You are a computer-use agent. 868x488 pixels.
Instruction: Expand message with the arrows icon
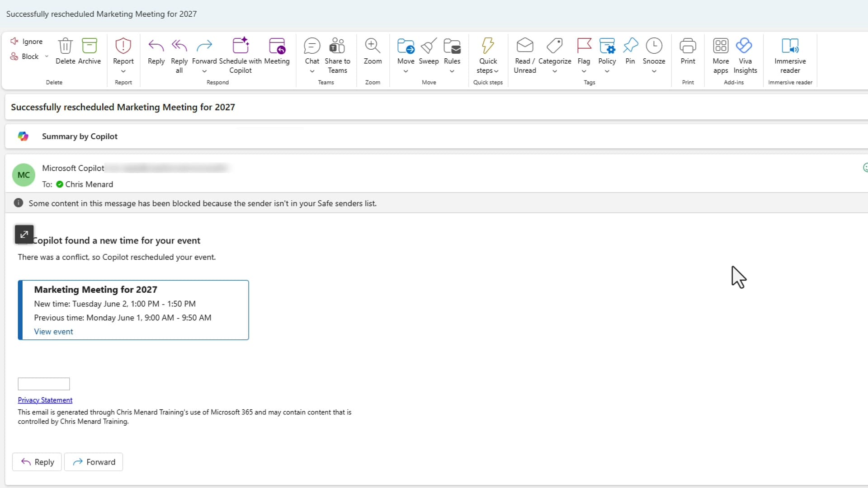click(x=24, y=235)
